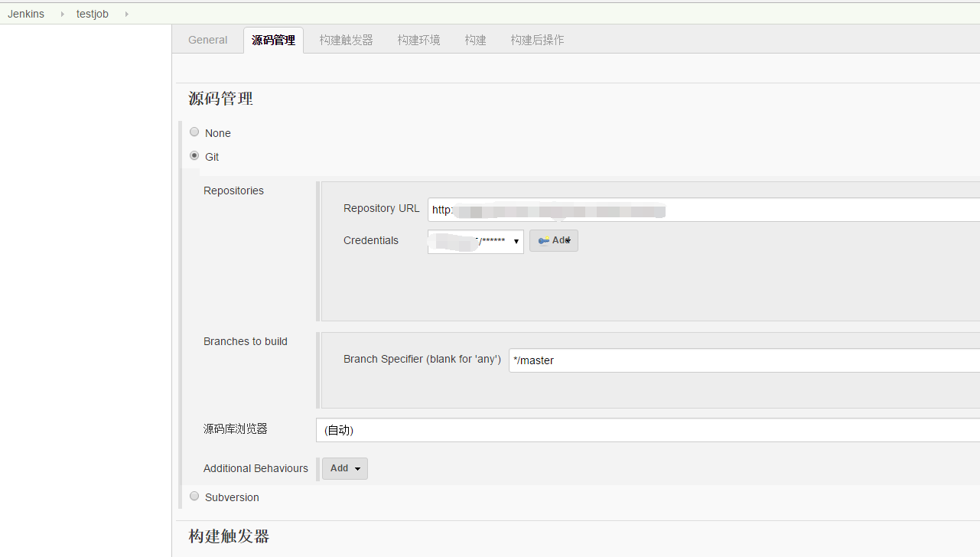
Task: Focus the Branch Specifier field with */master
Action: pos(744,360)
